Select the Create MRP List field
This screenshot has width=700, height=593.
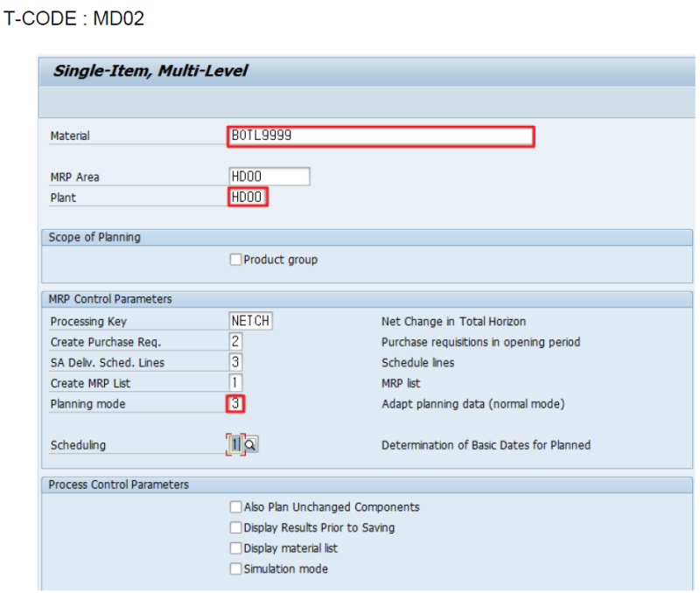point(235,383)
